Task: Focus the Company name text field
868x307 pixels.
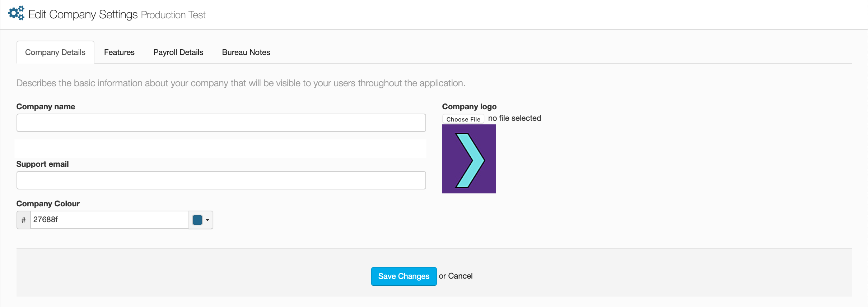Action: click(x=221, y=123)
